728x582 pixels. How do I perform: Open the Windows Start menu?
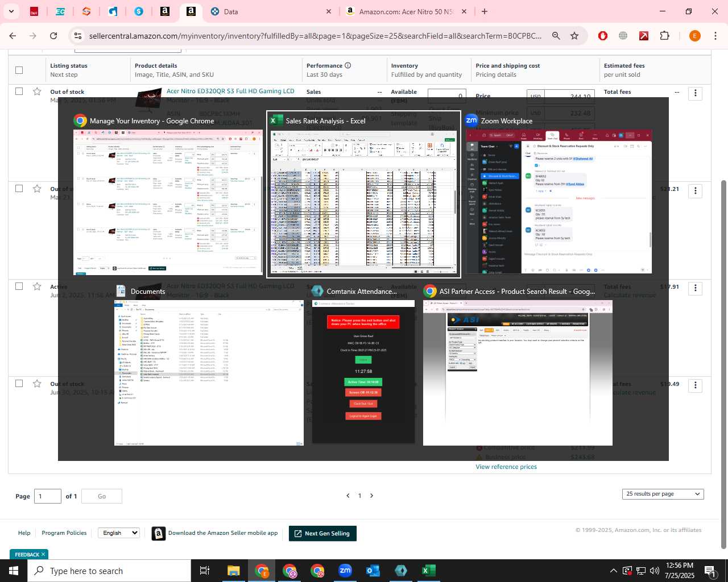click(14, 571)
